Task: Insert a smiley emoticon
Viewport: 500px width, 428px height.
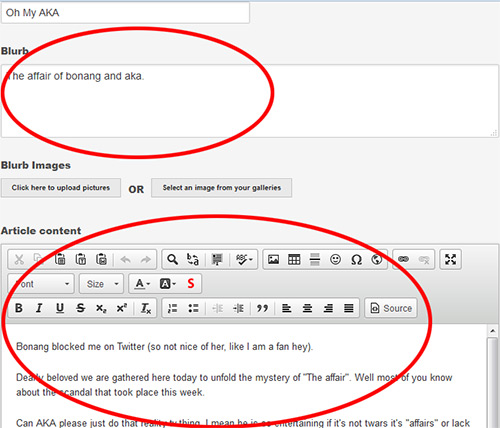Action: [x=335, y=259]
